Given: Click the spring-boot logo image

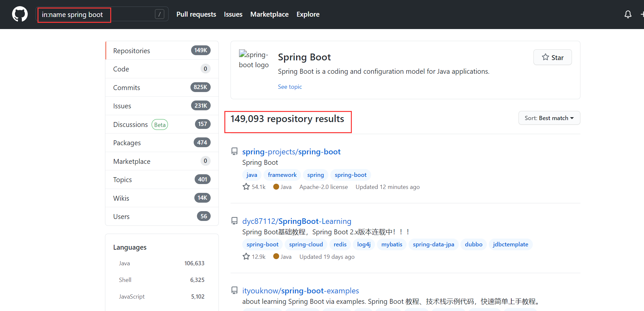Looking at the screenshot, I should click(x=254, y=60).
